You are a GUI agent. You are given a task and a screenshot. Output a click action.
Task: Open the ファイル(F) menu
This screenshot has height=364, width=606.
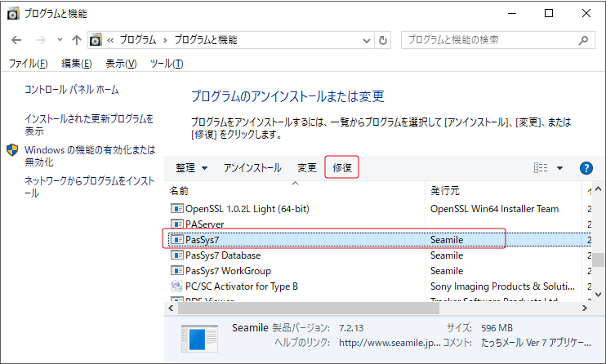pos(29,64)
